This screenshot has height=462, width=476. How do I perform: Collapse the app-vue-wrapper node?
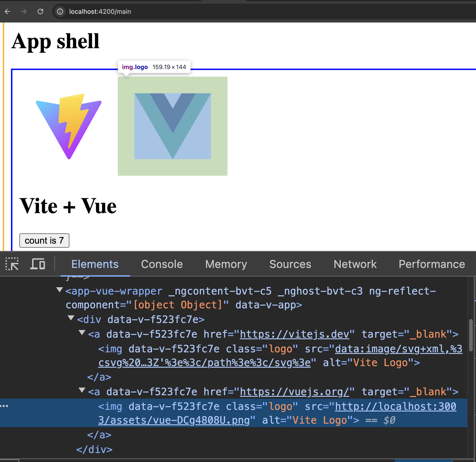tap(60, 290)
